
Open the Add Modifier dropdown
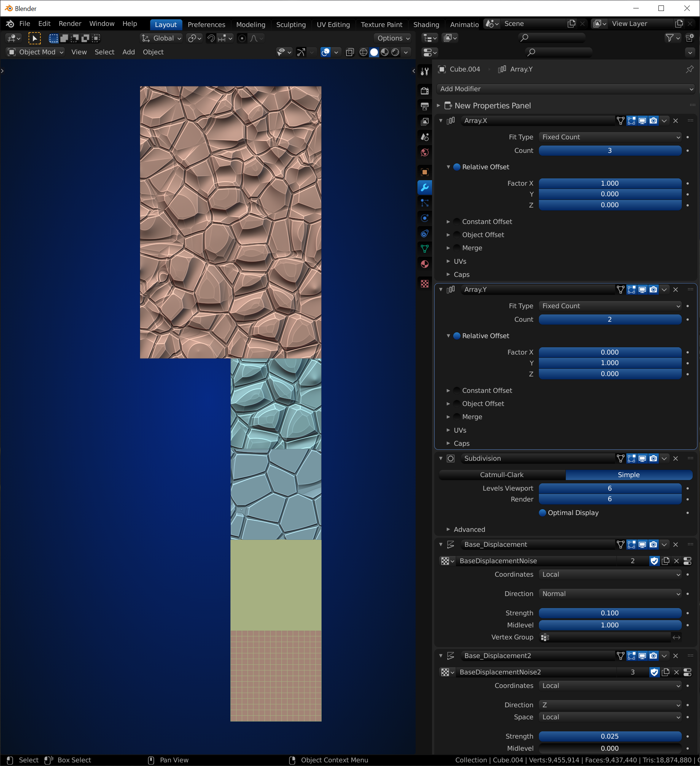566,89
